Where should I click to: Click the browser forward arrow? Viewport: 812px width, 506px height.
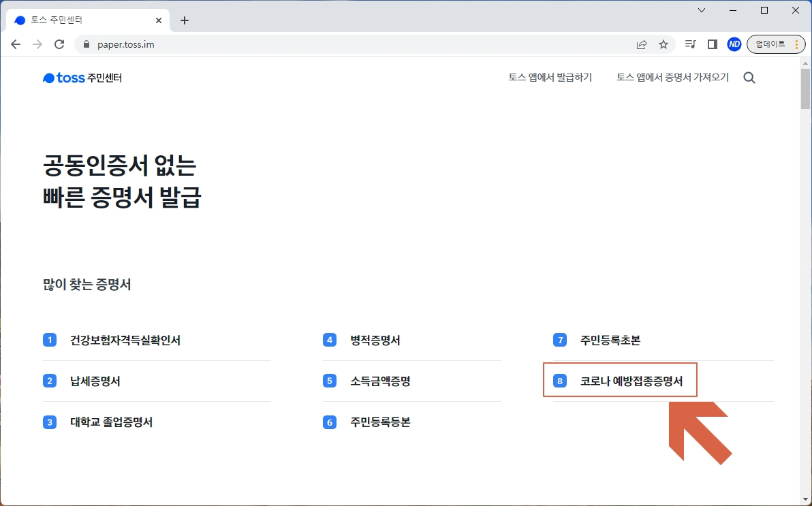pos(37,44)
